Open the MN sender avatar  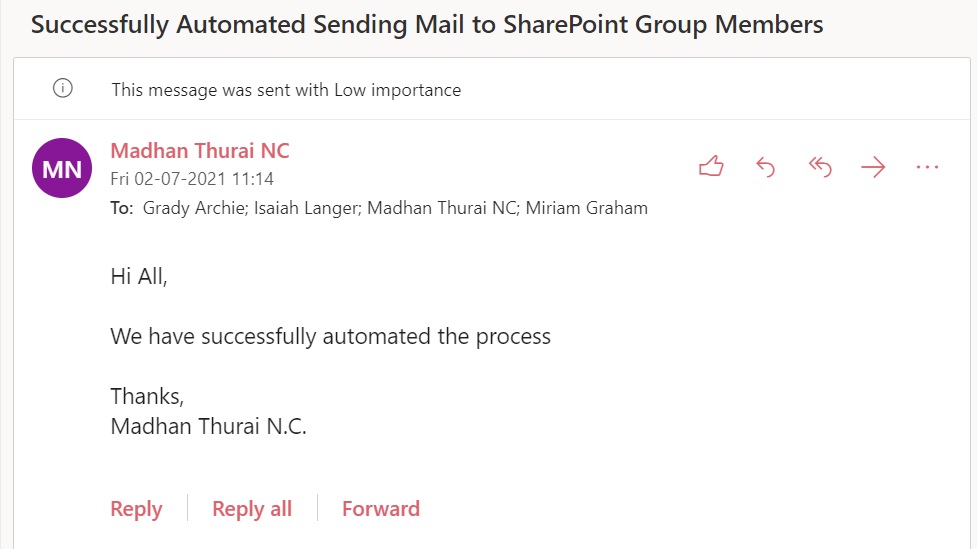63,168
